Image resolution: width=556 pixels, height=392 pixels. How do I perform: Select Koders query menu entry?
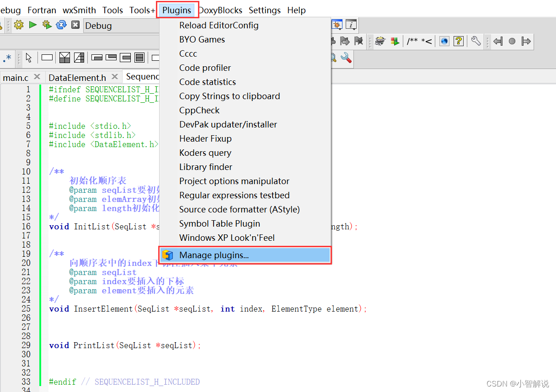[245, 153]
